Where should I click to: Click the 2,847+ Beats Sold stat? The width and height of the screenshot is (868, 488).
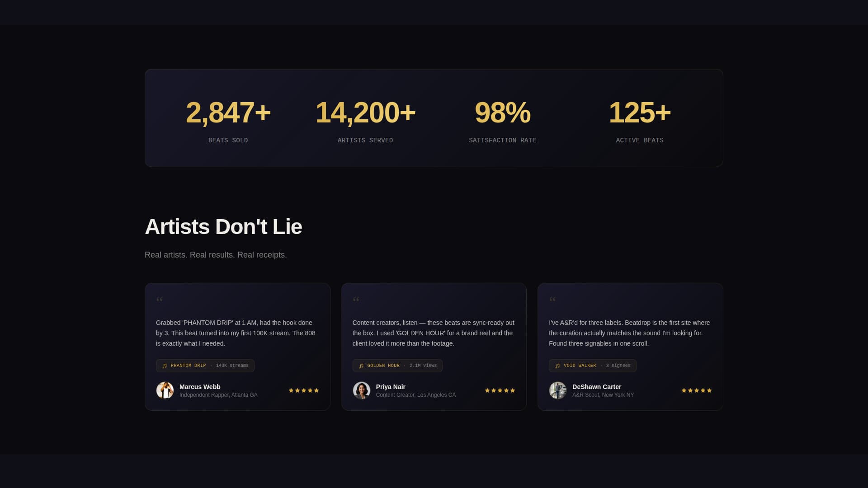228,113
